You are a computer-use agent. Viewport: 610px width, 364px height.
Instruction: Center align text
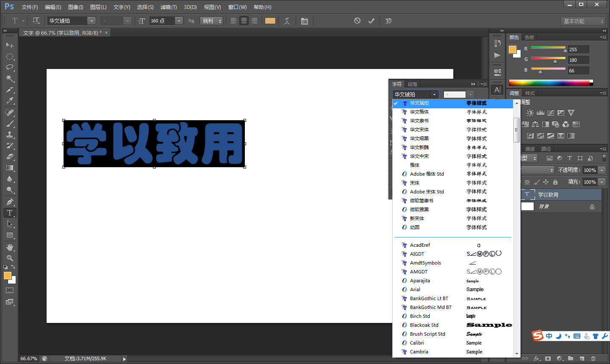coord(244,21)
